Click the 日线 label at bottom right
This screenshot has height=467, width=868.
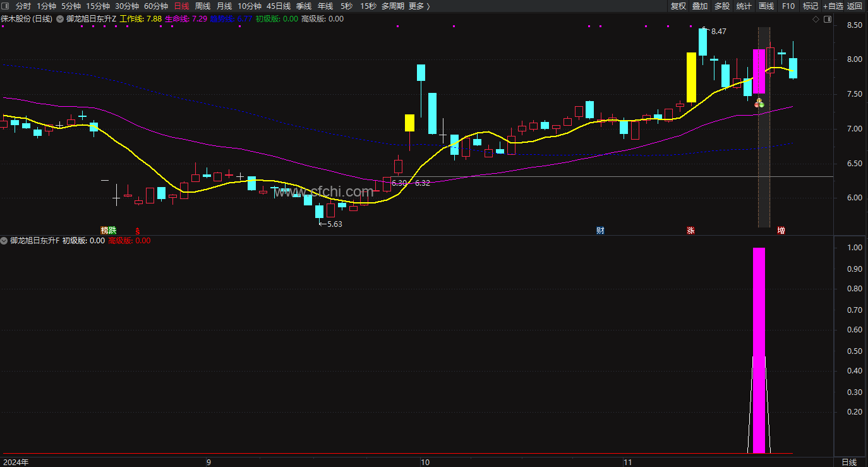click(x=850, y=462)
